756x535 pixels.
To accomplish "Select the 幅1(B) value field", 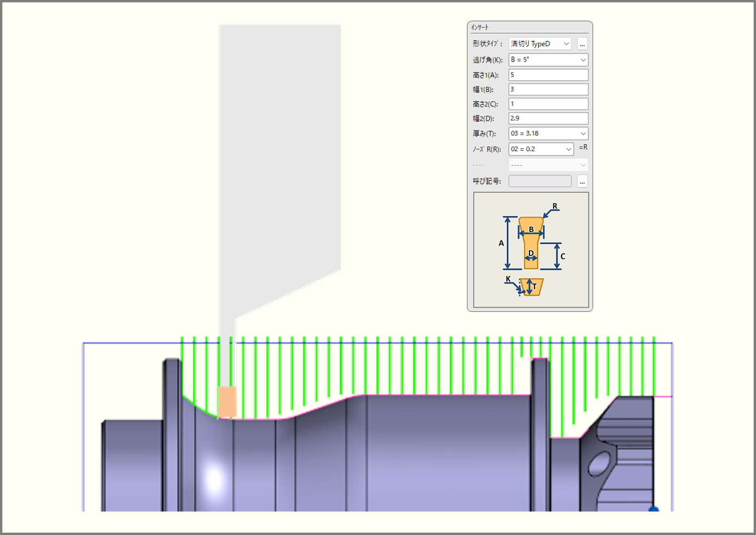I will click(548, 89).
